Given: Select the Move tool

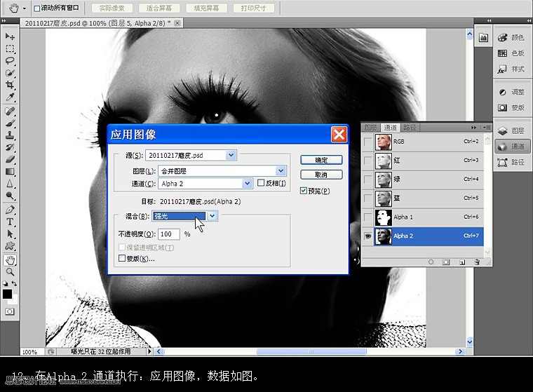Looking at the screenshot, I should coord(10,36).
